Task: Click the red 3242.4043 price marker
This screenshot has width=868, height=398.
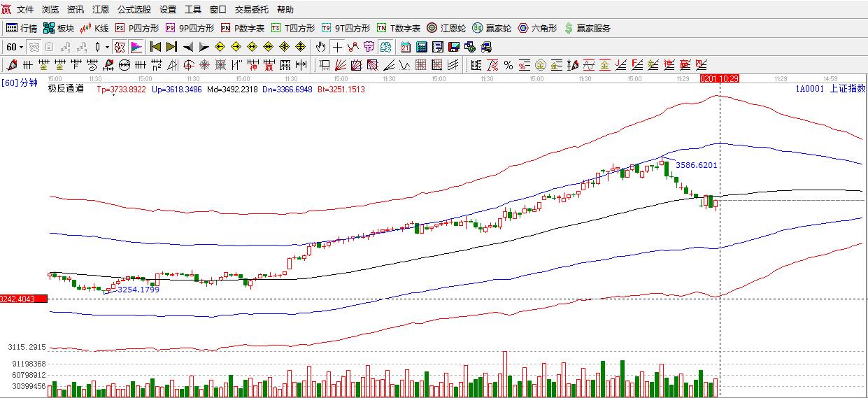Action: coord(23,299)
